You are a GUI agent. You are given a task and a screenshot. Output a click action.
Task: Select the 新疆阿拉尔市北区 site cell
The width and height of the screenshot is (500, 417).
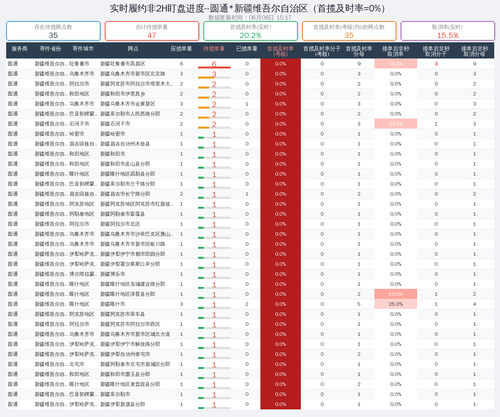pyautogui.click(x=120, y=224)
